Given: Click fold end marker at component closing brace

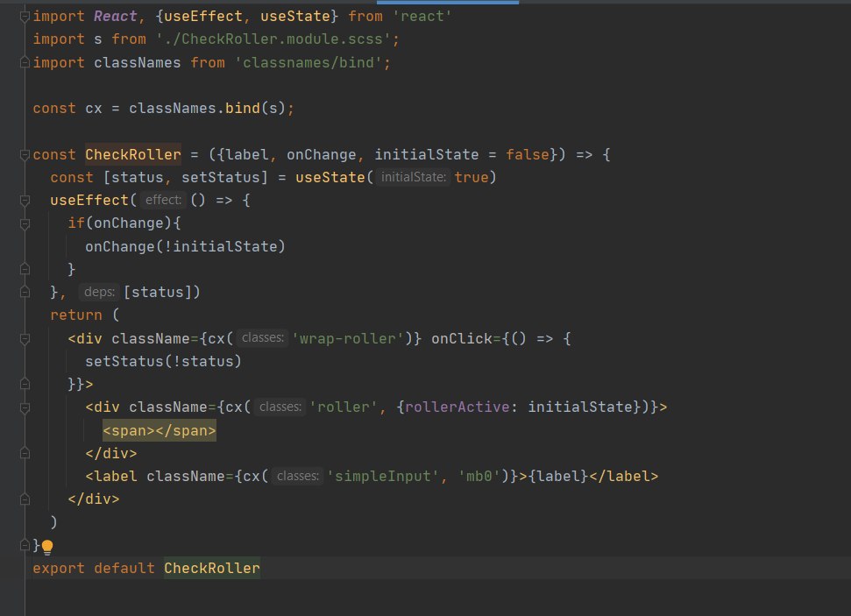Looking at the screenshot, I should point(25,545).
